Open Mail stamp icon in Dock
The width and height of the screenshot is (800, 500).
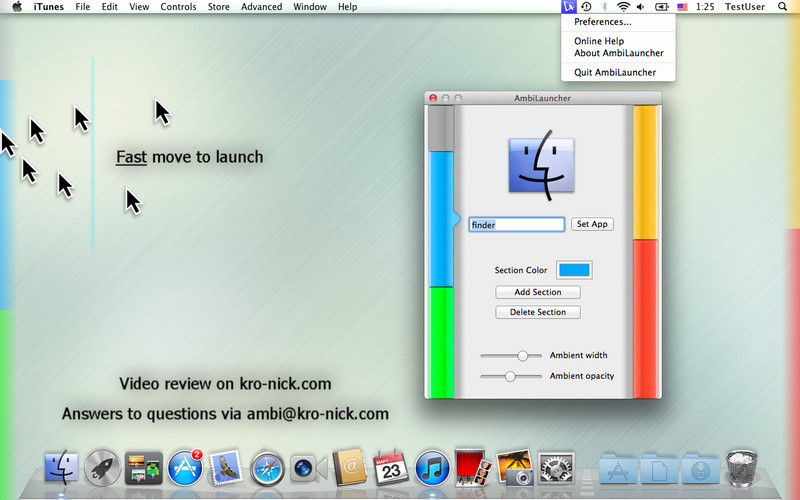pyautogui.click(x=226, y=467)
